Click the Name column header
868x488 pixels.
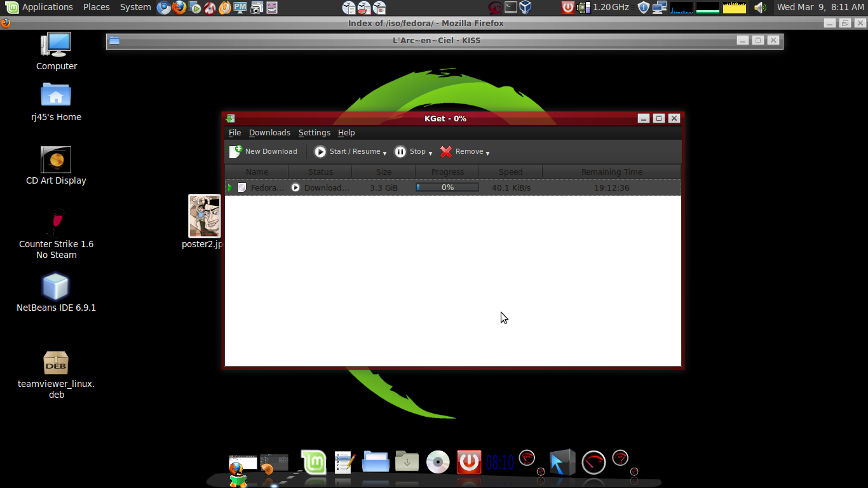(257, 172)
